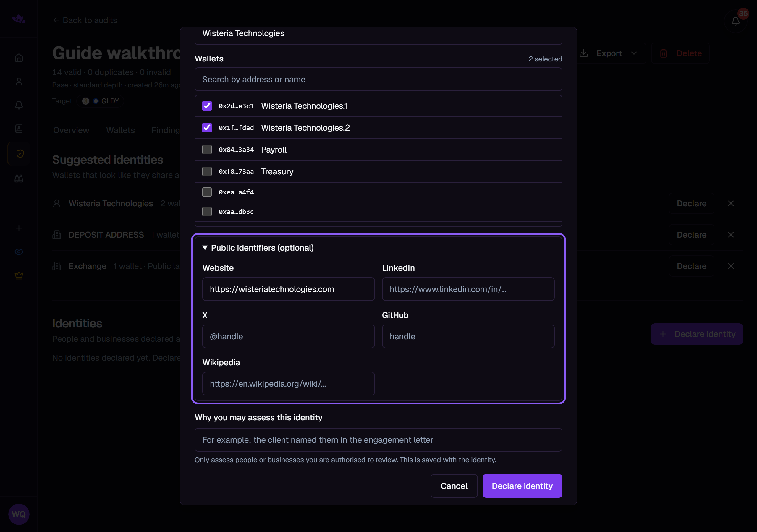Check the Treasury wallet checkbox
Image resolution: width=757 pixels, height=532 pixels.
tap(207, 171)
